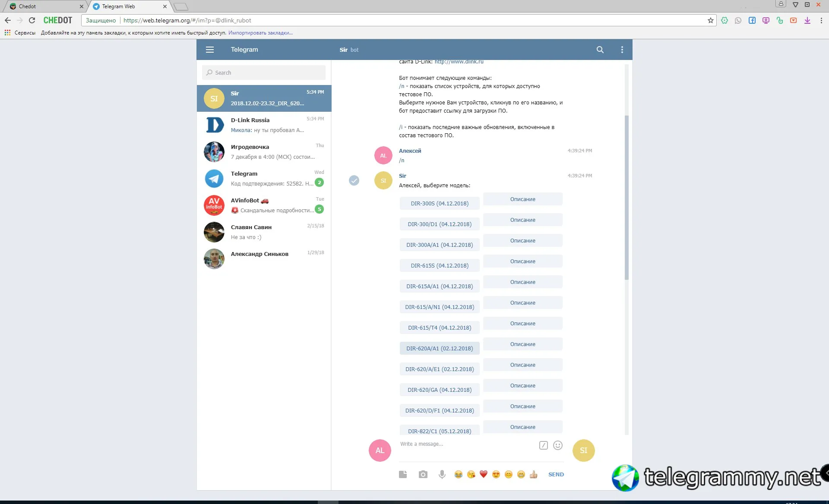Start voice recording with microphone icon
This screenshot has width=829, height=504.
coord(442,474)
